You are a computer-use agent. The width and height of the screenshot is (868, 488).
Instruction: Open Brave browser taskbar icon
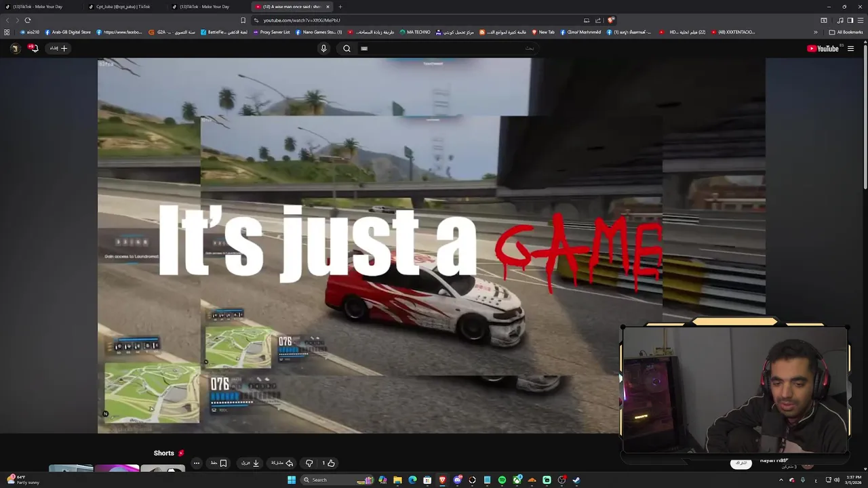coord(443,480)
